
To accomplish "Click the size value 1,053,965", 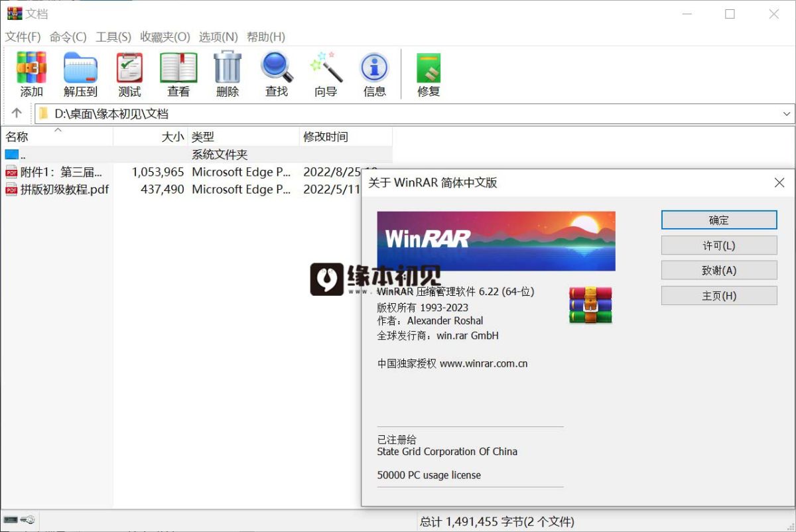I will pos(158,172).
